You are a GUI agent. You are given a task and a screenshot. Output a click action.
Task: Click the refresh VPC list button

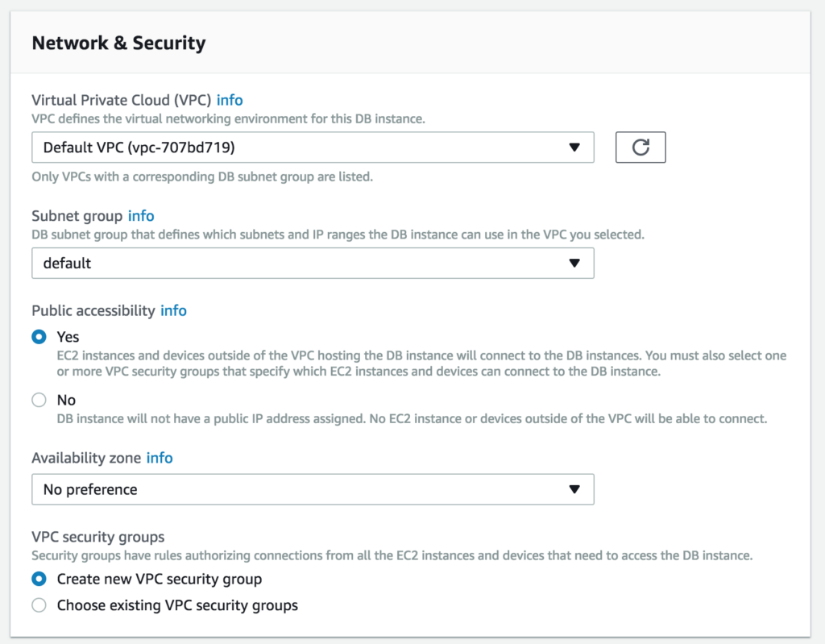(641, 147)
